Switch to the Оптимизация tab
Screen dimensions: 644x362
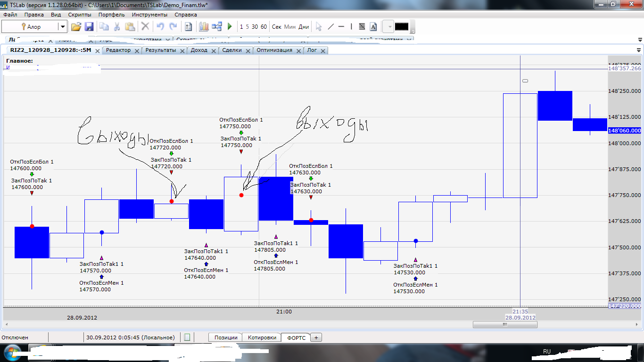274,50
